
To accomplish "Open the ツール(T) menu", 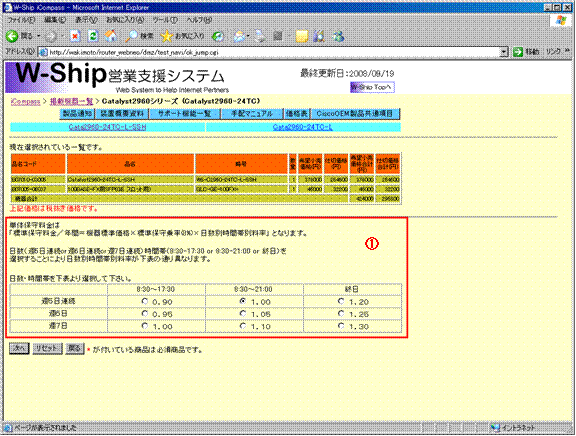I will coord(165,20).
